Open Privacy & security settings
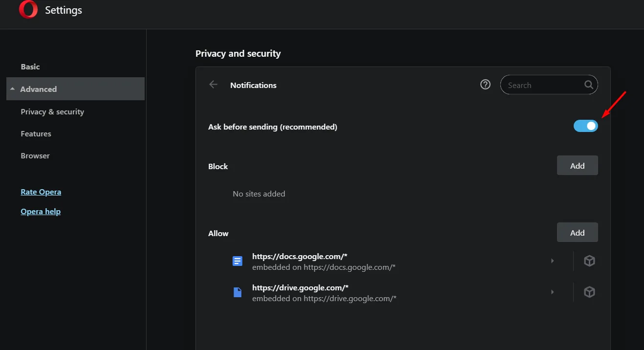The image size is (644, 350). tap(52, 111)
